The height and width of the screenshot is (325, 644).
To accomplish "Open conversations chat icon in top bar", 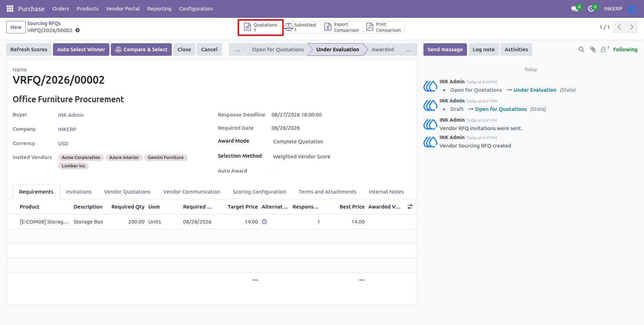I will [575, 9].
